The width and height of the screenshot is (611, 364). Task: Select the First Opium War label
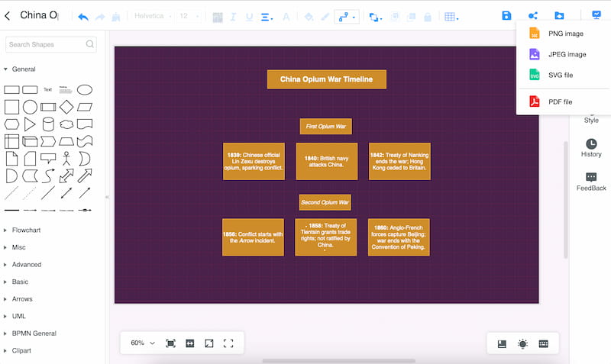coord(326,127)
